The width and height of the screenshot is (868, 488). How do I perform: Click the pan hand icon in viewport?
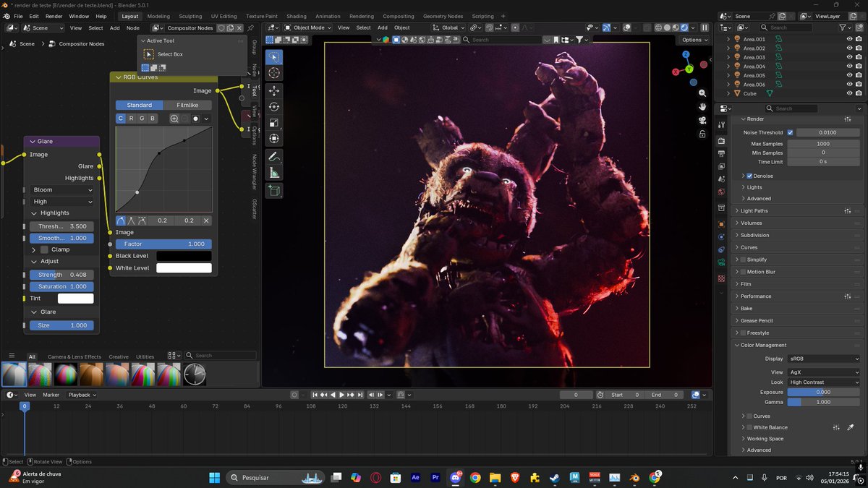click(x=702, y=106)
